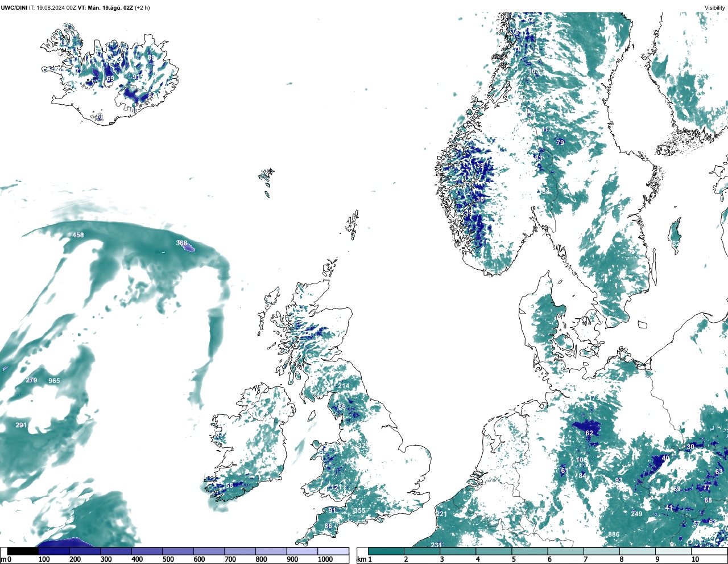Image resolution: width=728 pixels, height=564 pixels.
Task: Click the "58" value over southwest Ireland
Action: click(230, 485)
